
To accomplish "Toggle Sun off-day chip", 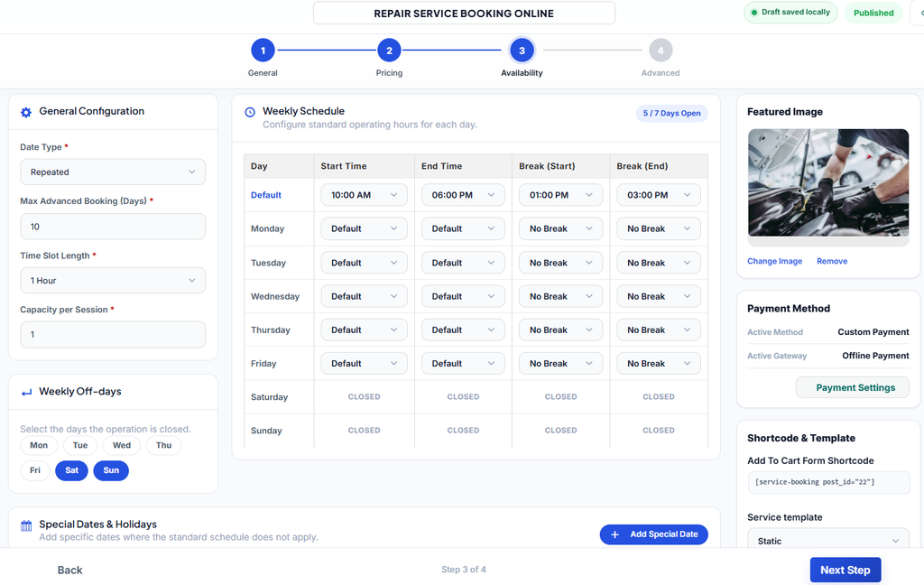I will [111, 470].
